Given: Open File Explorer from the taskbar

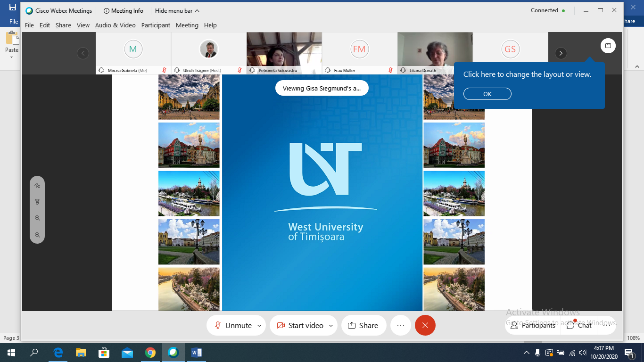Looking at the screenshot, I should (81, 353).
